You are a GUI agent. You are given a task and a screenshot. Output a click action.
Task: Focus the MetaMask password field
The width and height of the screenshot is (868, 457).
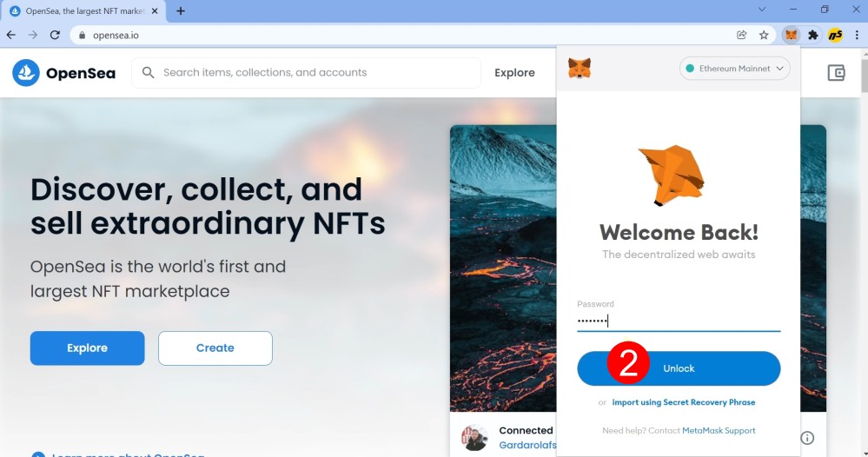click(x=679, y=321)
